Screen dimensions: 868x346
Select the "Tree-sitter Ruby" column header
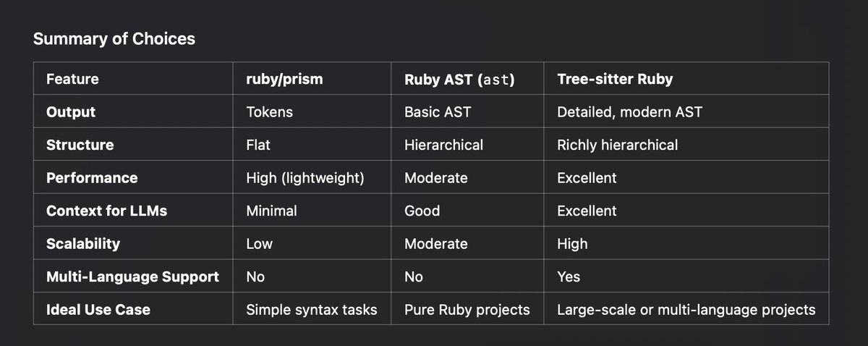[x=615, y=79]
